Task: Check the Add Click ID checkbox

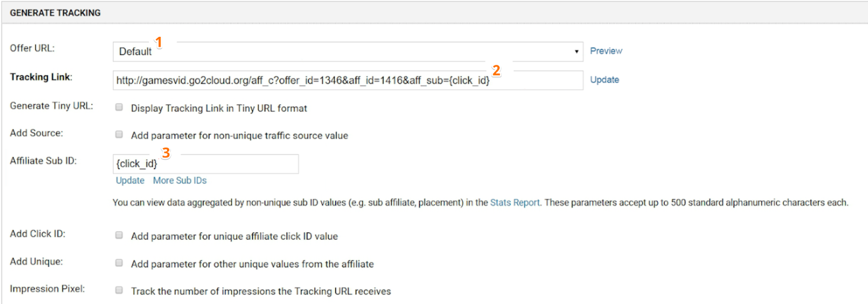Action: tap(119, 236)
